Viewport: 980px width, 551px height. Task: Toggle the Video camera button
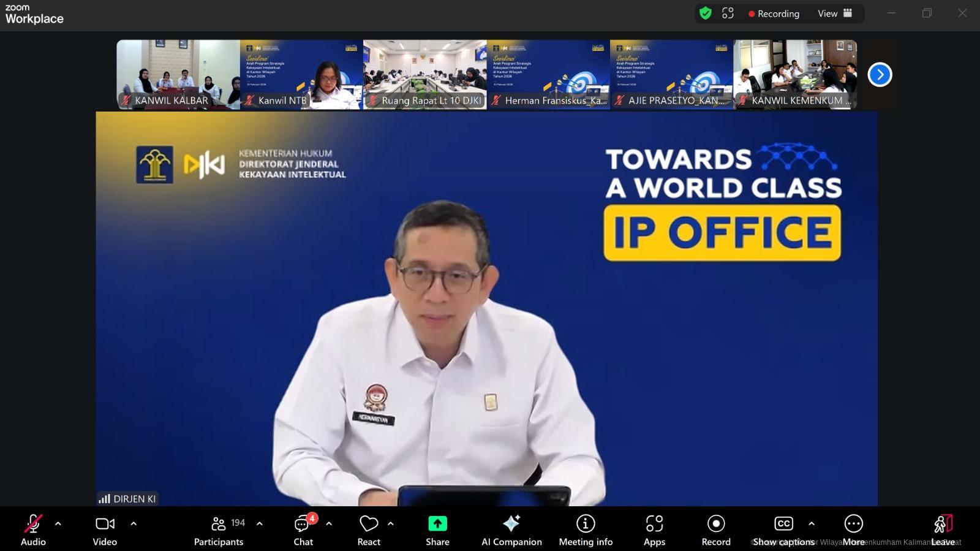pyautogui.click(x=105, y=530)
